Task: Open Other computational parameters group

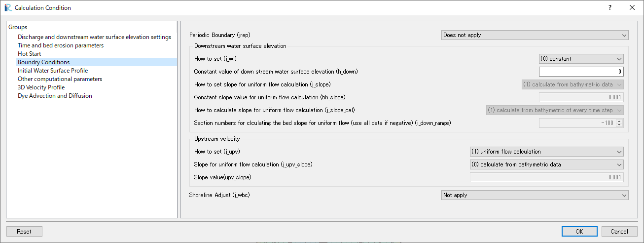Action: (60, 79)
